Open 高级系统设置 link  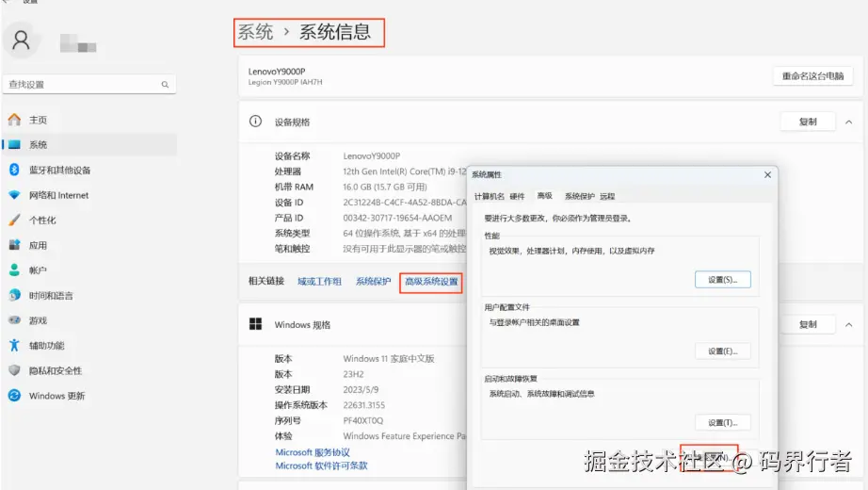point(431,282)
